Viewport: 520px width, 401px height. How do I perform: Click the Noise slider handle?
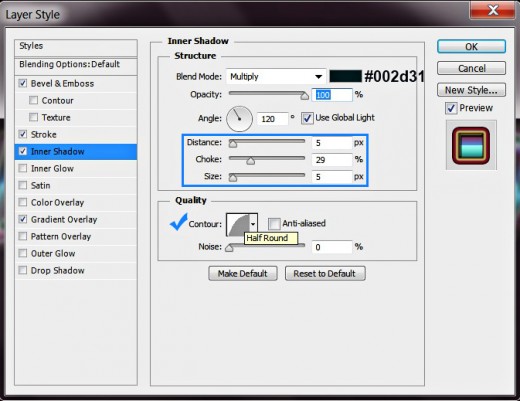[229, 248]
